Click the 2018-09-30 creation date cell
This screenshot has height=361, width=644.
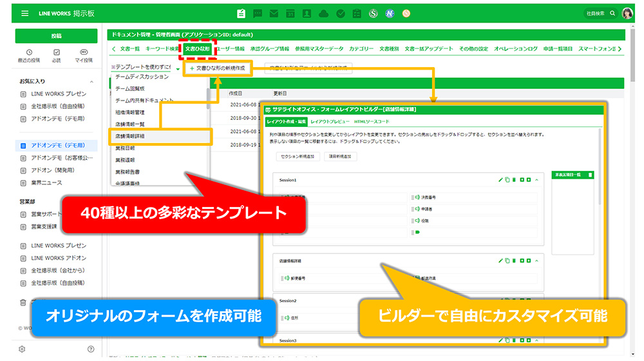coord(243,118)
